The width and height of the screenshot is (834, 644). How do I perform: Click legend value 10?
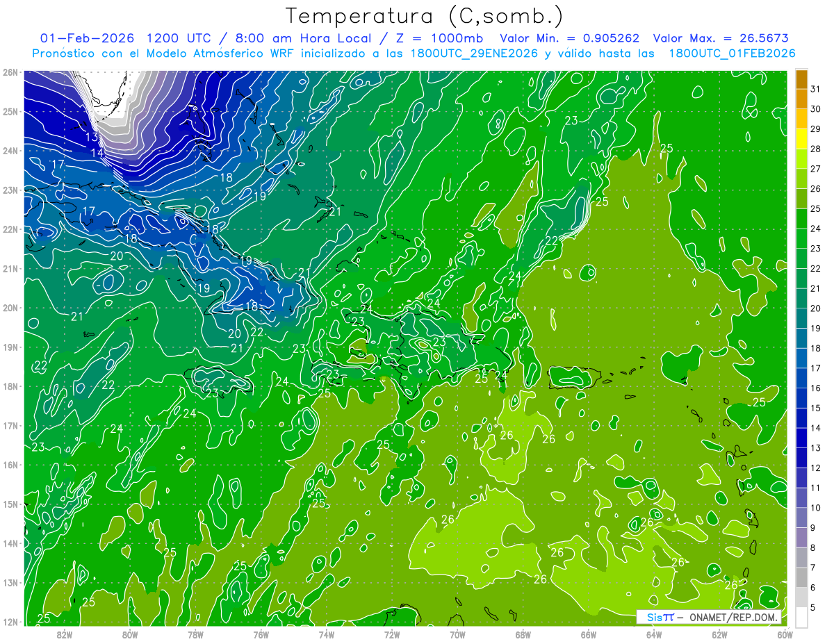pos(815,508)
